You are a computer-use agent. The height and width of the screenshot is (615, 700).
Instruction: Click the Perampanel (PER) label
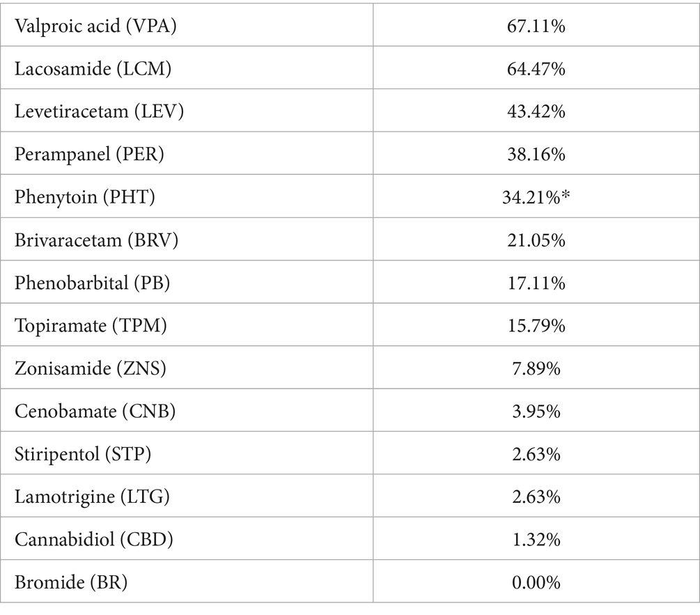89,154
